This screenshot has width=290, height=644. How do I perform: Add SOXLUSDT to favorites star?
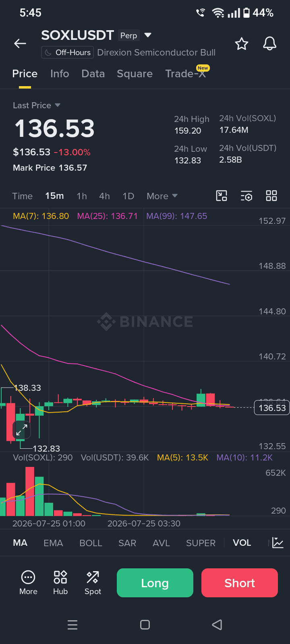point(242,43)
